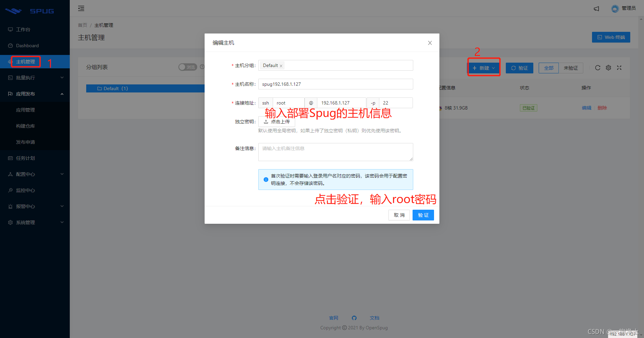
Task: Click the announcement icon in the top bar
Action: (x=596, y=9)
